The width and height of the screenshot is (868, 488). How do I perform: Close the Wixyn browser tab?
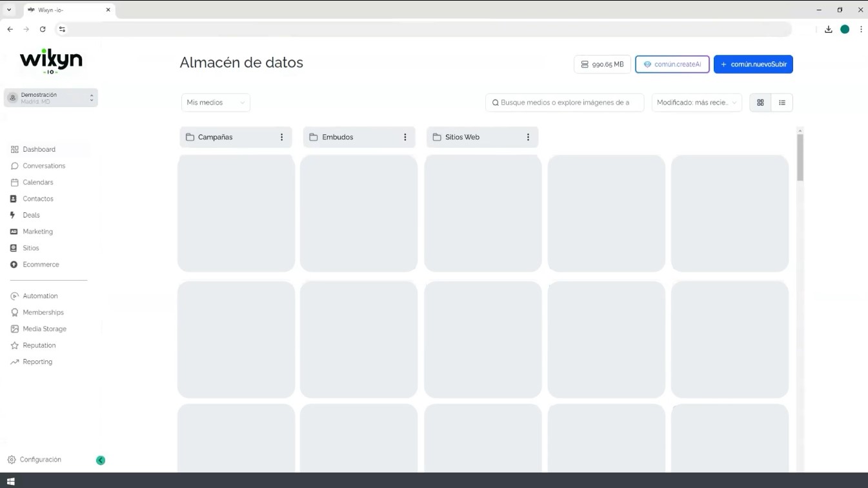(x=108, y=10)
